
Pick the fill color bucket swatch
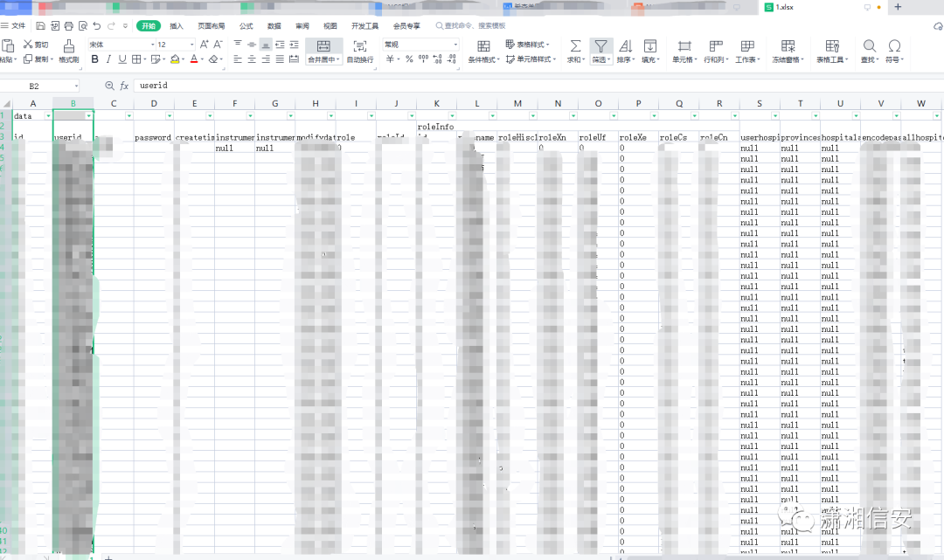[175, 59]
